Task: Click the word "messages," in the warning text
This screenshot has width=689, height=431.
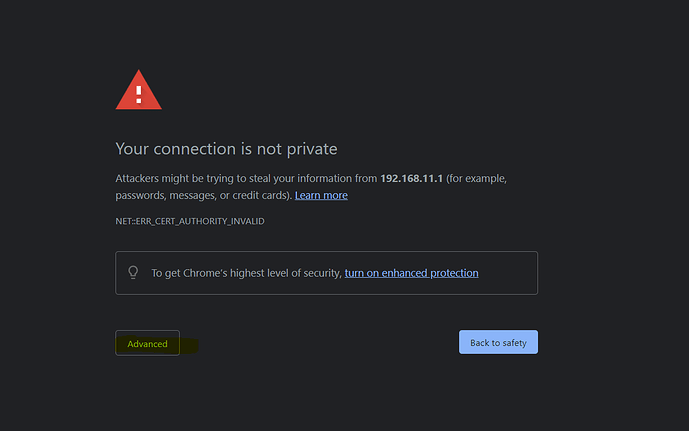Action: (x=193, y=196)
